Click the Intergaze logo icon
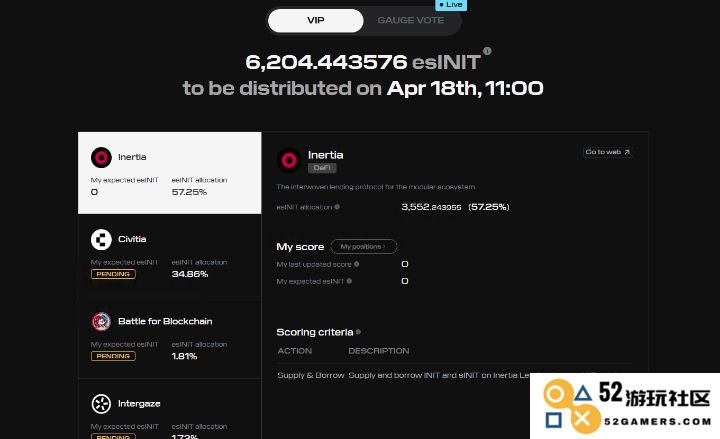The height and width of the screenshot is (439, 720). click(x=101, y=404)
